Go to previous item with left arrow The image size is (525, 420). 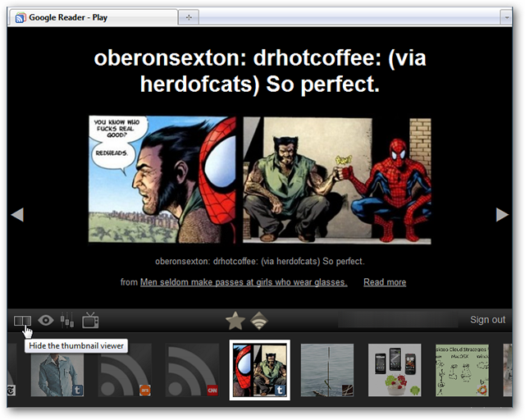pos(17,215)
